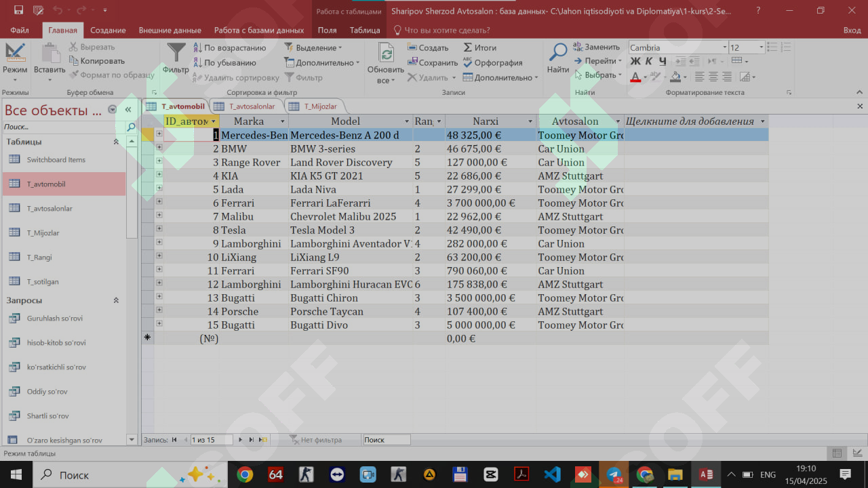This screenshot has height=488, width=868.
Task: Switch to Datasheet view in status bar
Action: coord(837,453)
